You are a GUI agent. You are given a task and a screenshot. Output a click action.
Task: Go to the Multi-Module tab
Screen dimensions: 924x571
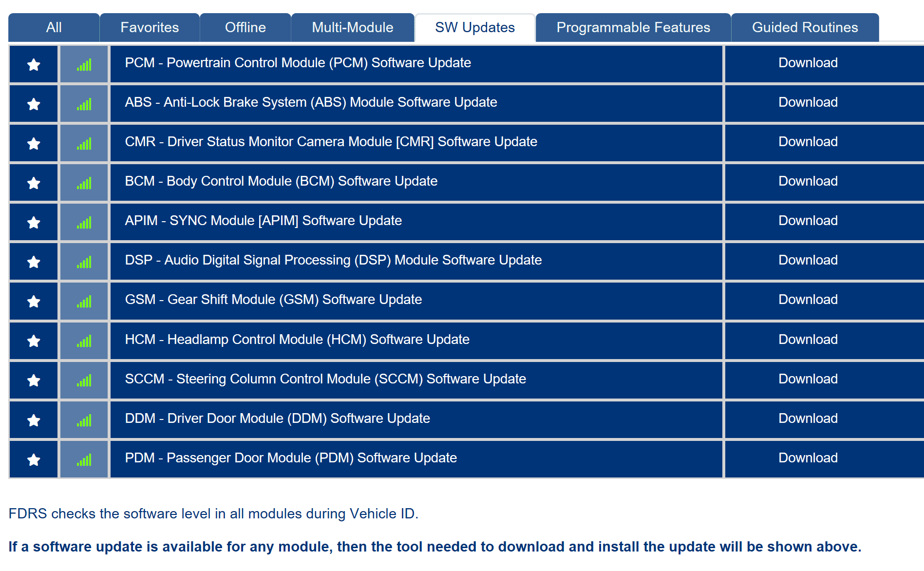point(352,28)
